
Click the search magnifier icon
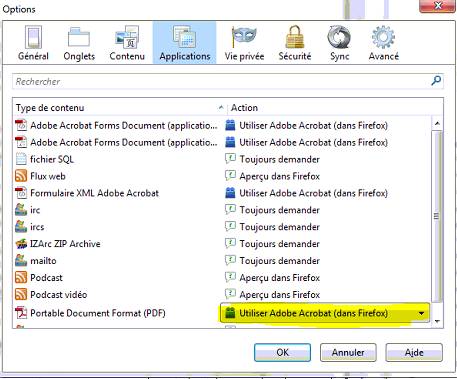436,81
